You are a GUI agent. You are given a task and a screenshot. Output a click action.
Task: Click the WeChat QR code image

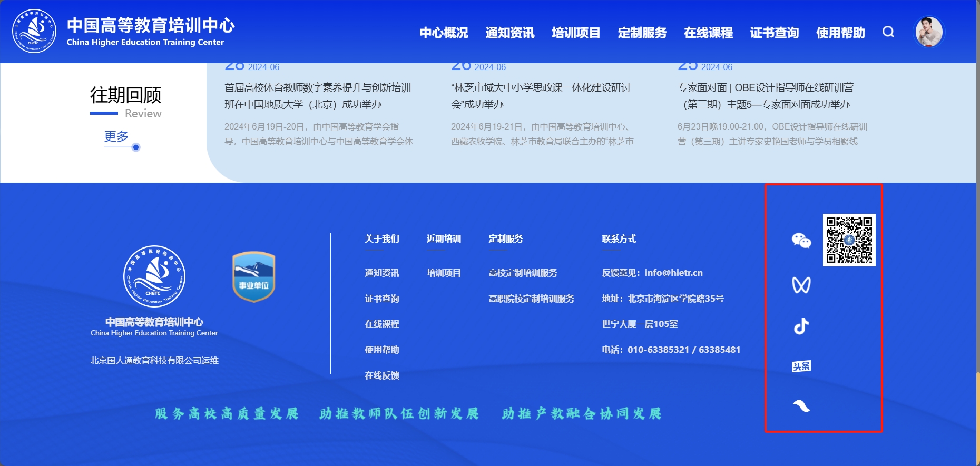click(x=849, y=240)
